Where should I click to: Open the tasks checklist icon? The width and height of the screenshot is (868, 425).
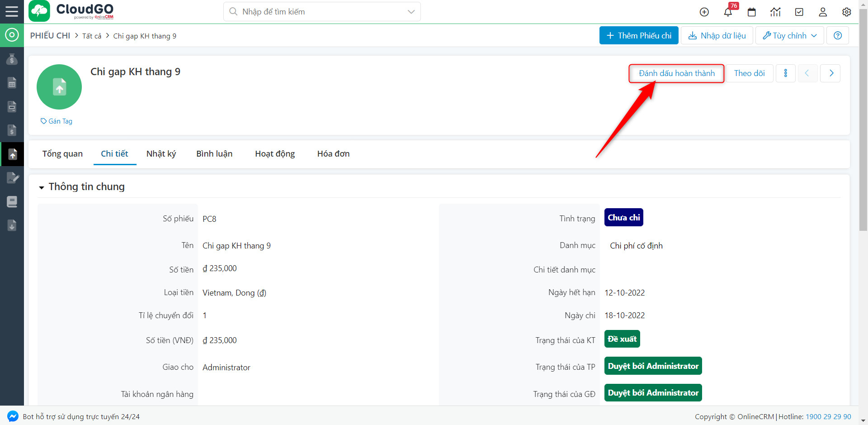point(799,12)
